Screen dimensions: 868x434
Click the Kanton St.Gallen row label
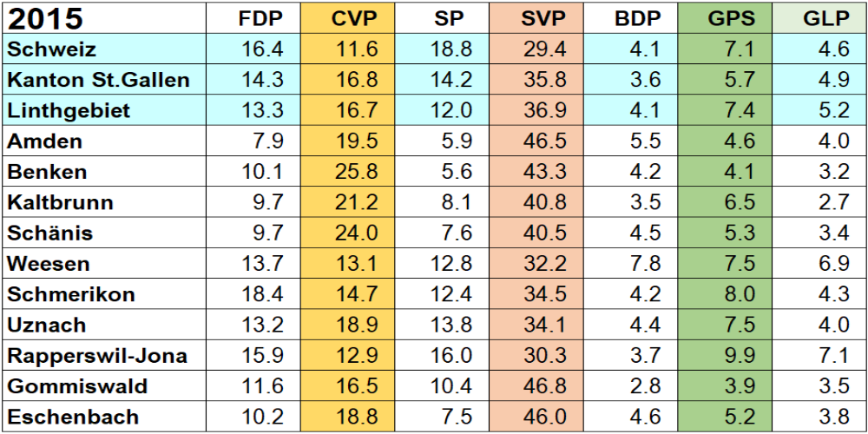coord(98,81)
